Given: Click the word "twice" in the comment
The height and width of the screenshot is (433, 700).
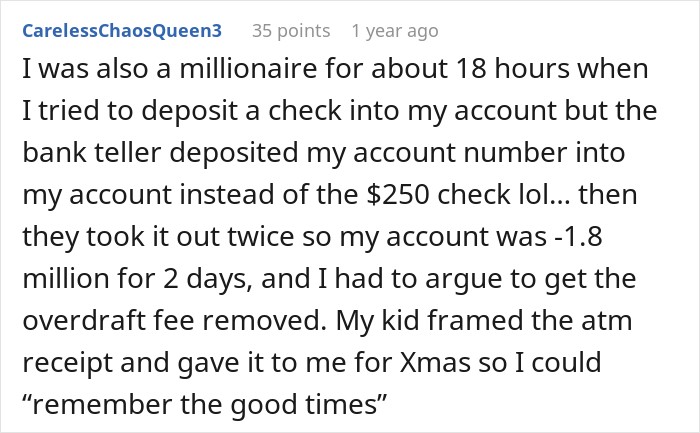Looking at the screenshot, I should [x=256, y=236].
